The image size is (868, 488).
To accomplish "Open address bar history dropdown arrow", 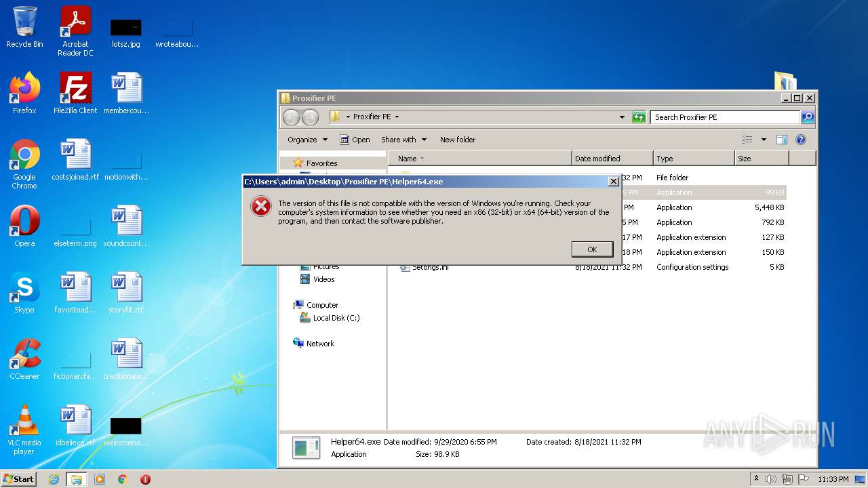I will tap(622, 117).
